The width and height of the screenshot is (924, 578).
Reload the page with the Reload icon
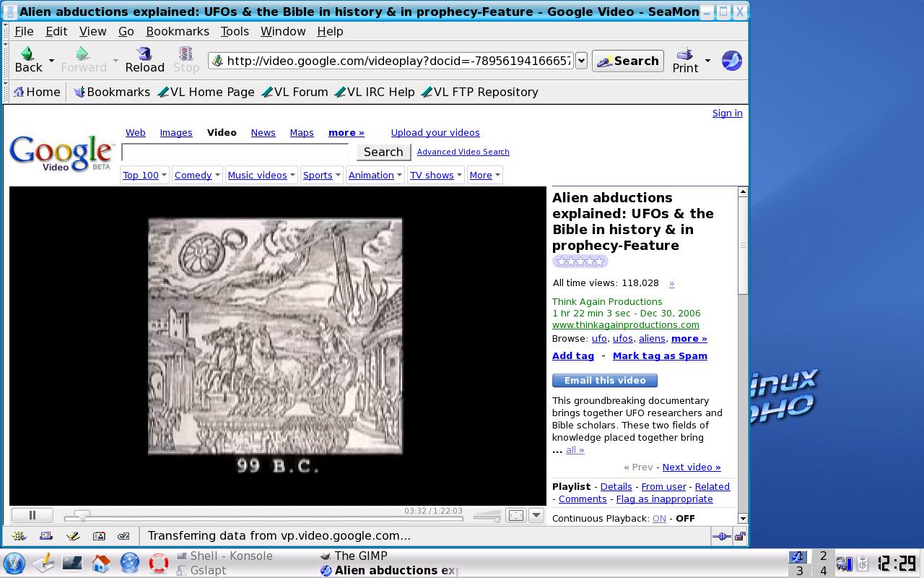coord(144,53)
